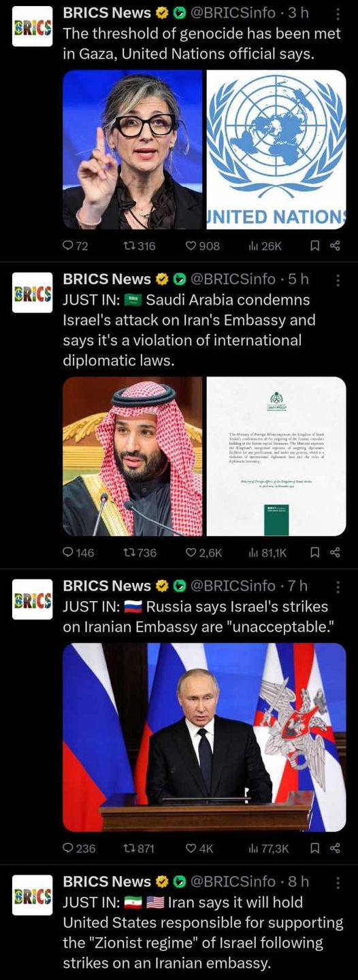Bookmark the Russia unacceptable tweet
This screenshot has height=980, width=358.
click(315, 848)
